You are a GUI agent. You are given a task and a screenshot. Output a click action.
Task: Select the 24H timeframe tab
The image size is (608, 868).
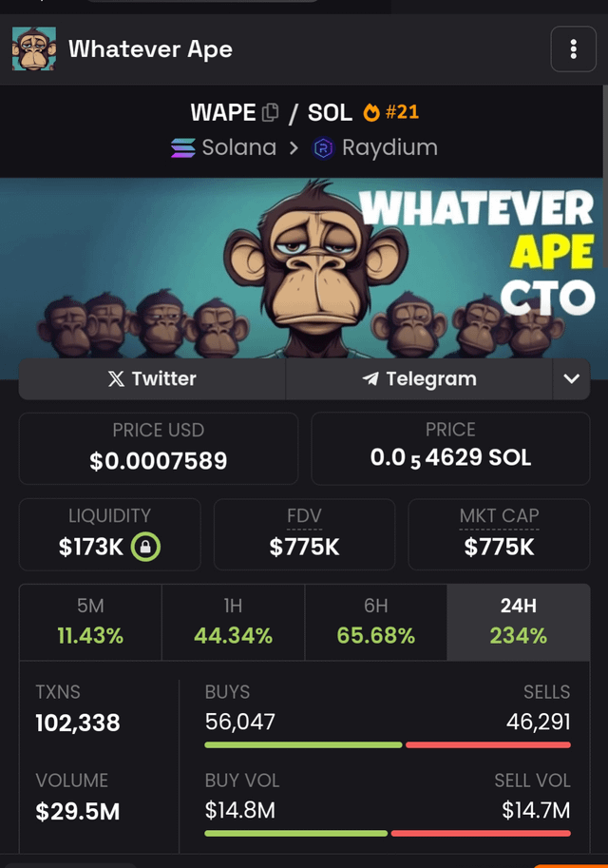click(x=519, y=622)
